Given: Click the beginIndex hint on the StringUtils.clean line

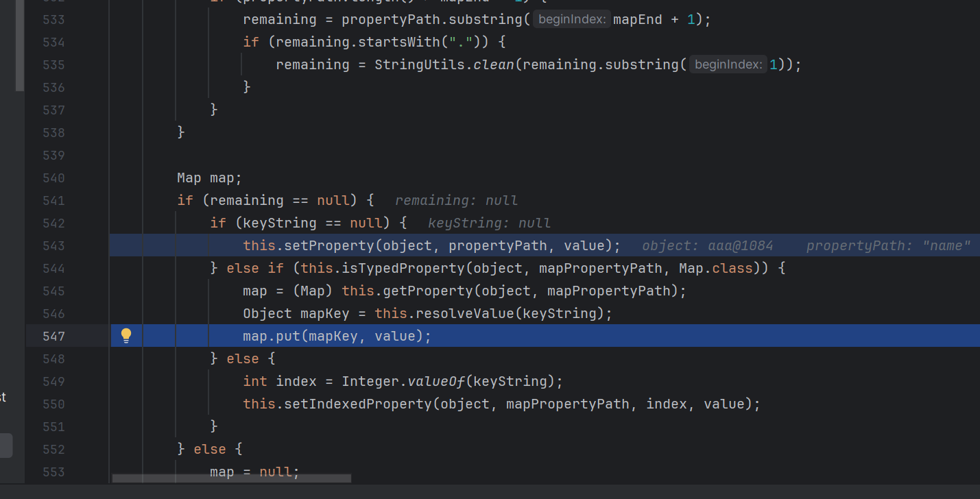Looking at the screenshot, I should pos(728,64).
